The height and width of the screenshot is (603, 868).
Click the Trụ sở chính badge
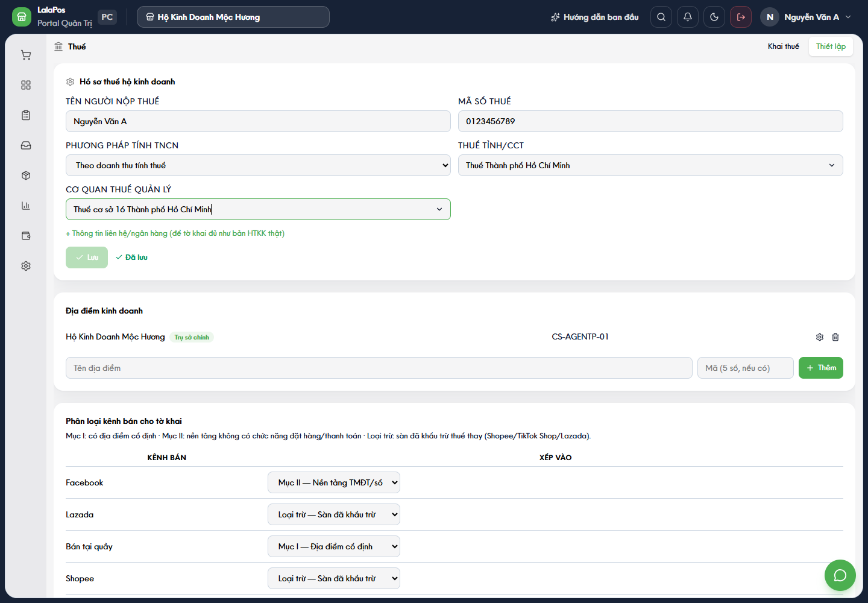click(x=192, y=337)
